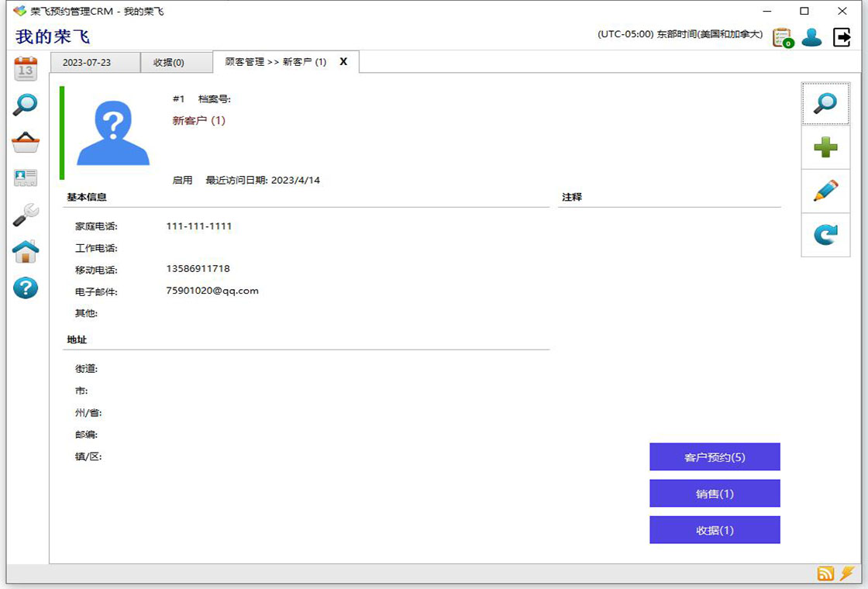Click the 街道 street label

point(86,369)
